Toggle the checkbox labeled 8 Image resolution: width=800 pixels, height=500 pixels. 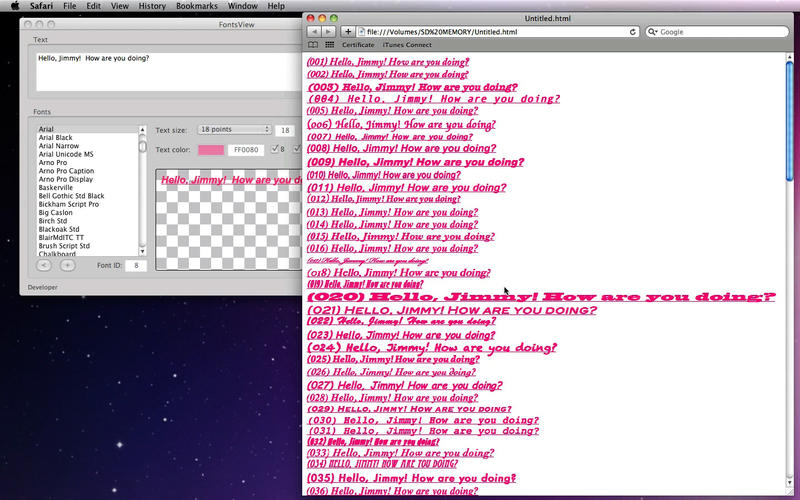point(276,149)
